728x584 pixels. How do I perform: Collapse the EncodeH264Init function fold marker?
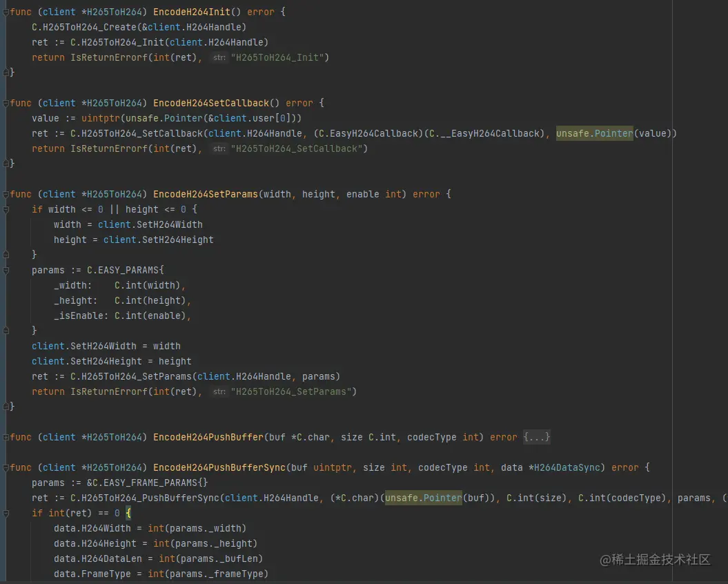click(6, 12)
